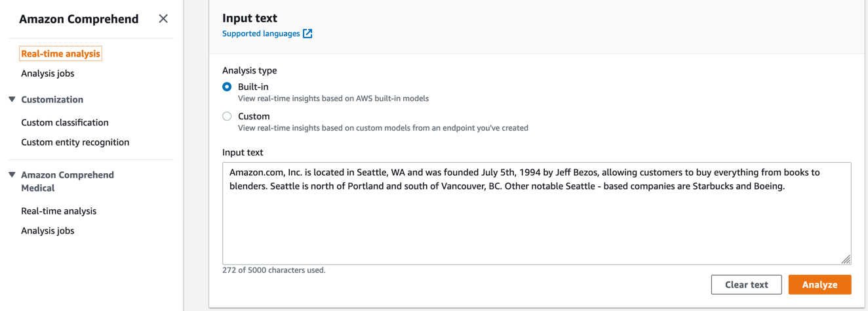
Task: Close the Amazon Comprehend side navigation
Action: pos(163,19)
